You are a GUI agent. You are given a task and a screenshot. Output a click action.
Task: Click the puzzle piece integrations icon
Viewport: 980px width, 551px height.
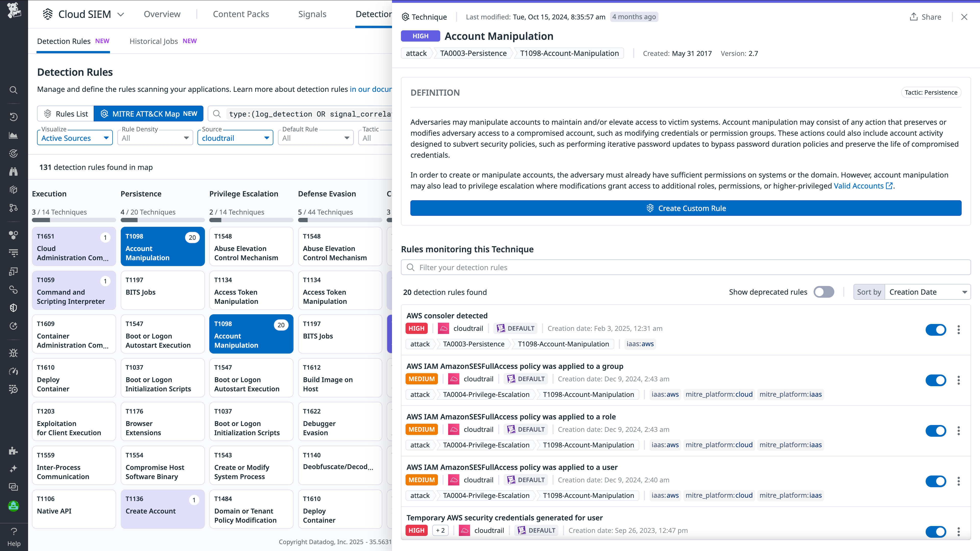[13, 451]
